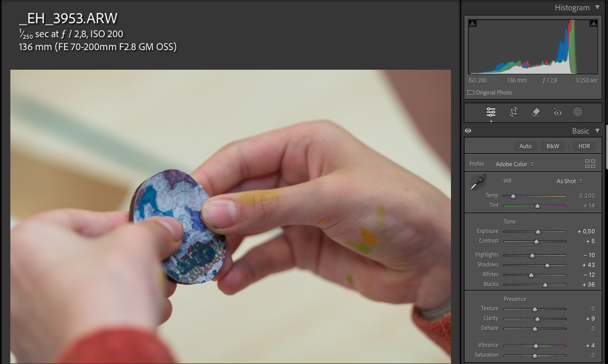608x364 pixels.
Task: Select the Red Eye Correction tool
Action: tap(557, 112)
